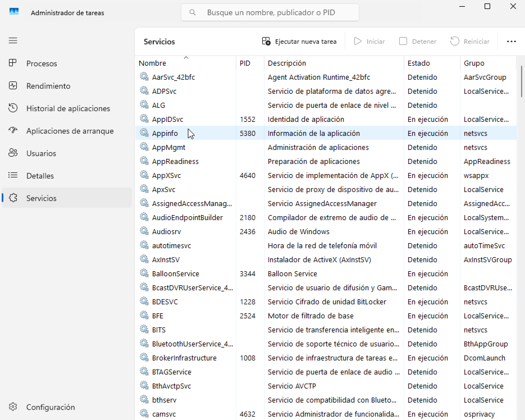Viewport: 525px width, 420px height.
Task: Open the three-dots more options menu
Action: pos(511,42)
